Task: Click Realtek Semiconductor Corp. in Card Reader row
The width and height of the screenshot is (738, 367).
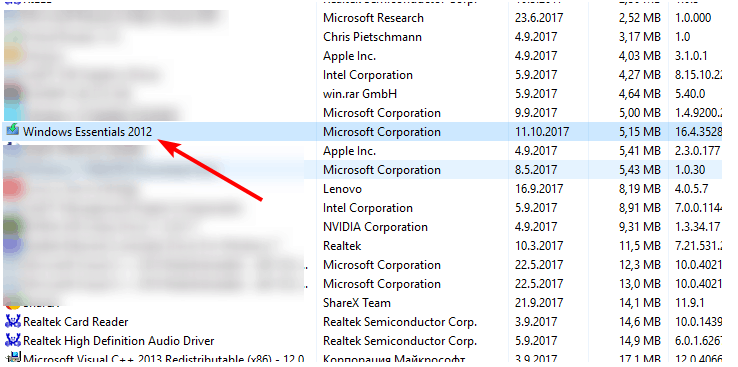Action: click(x=400, y=322)
